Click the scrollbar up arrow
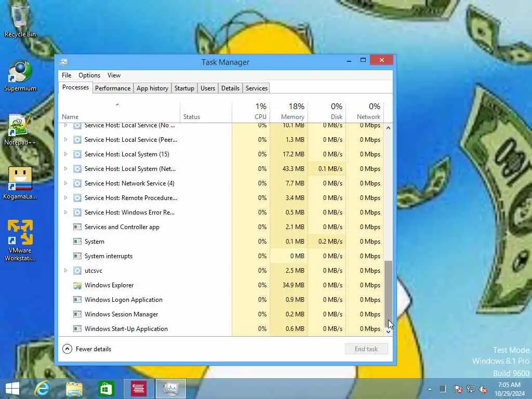This screenshot has width=532, height=399. (x=389, y=128)
